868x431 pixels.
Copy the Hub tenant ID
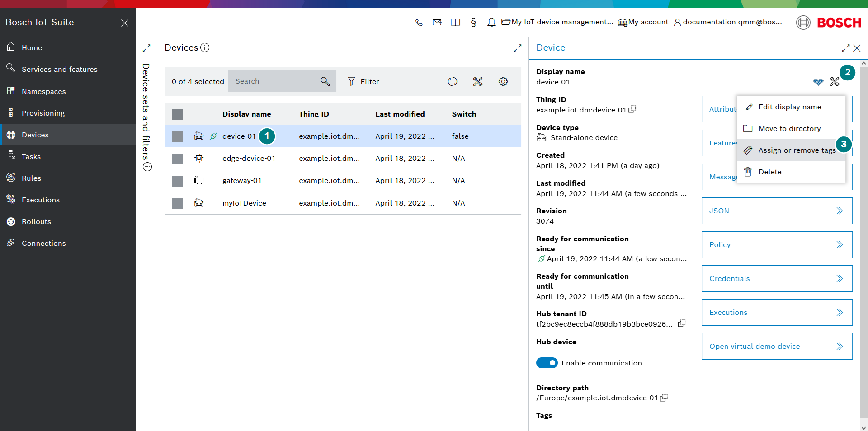coord(682,323)
